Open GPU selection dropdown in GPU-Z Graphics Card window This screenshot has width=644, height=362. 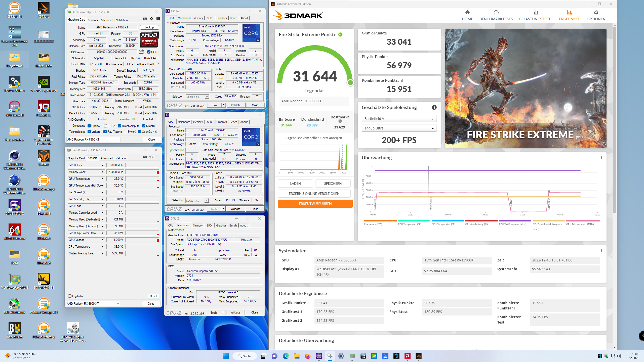93,139
